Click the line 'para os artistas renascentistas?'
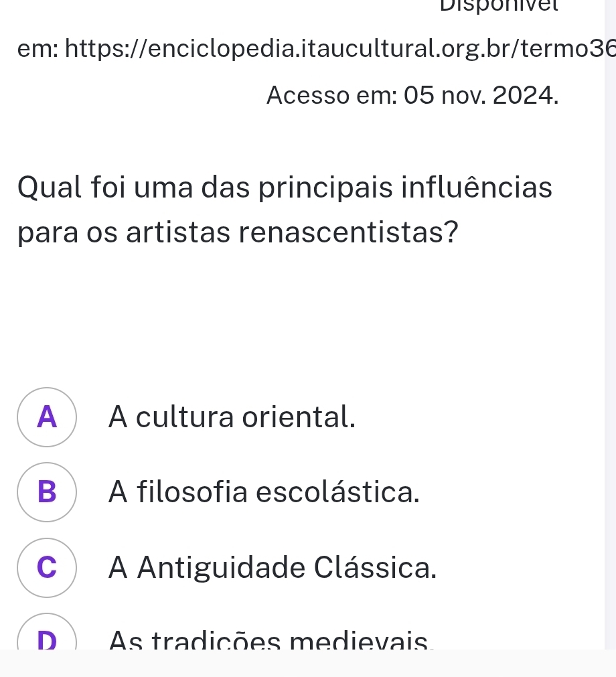 pos(239,232)
